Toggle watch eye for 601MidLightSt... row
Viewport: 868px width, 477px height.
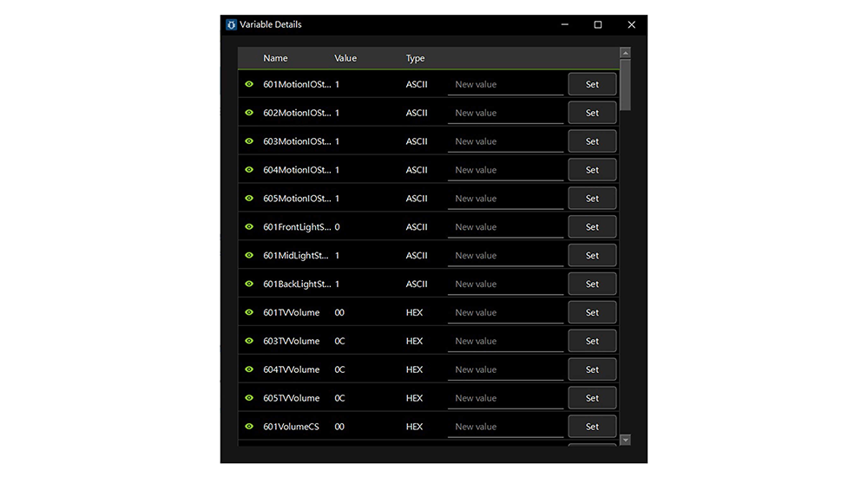coord(249,255)
